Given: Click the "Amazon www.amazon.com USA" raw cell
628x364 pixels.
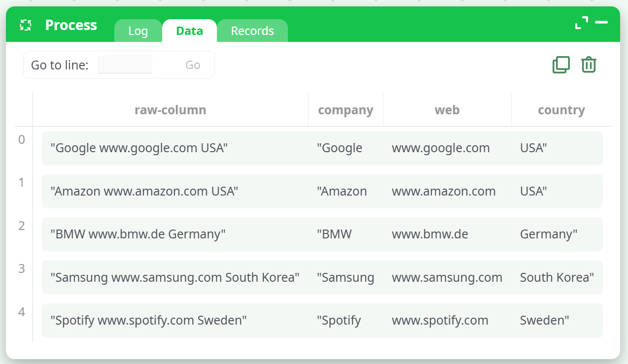Looking at the screenshot, I should pyautogui.click(x=144, y=191).
